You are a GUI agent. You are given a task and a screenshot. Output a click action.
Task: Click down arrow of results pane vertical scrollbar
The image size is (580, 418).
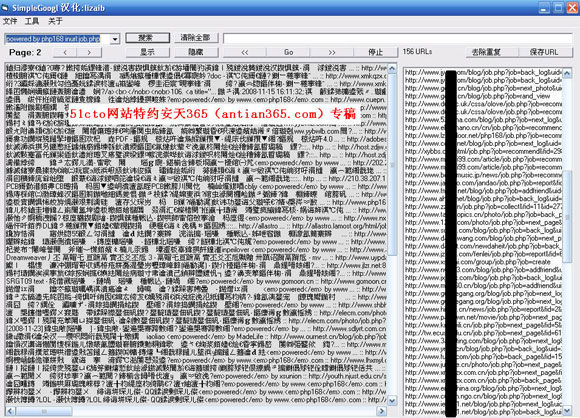tap(392, 401)
